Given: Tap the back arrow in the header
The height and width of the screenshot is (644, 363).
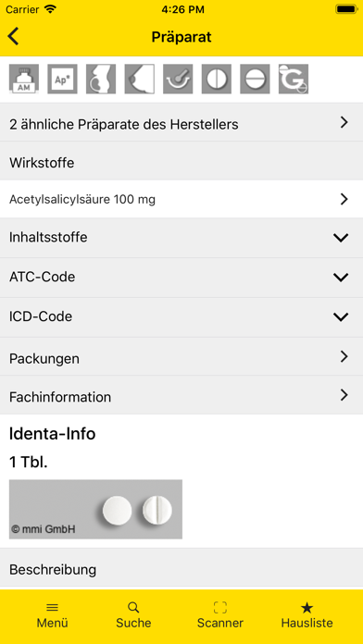Looking at the screenshot, I should (x=13, y=37).
